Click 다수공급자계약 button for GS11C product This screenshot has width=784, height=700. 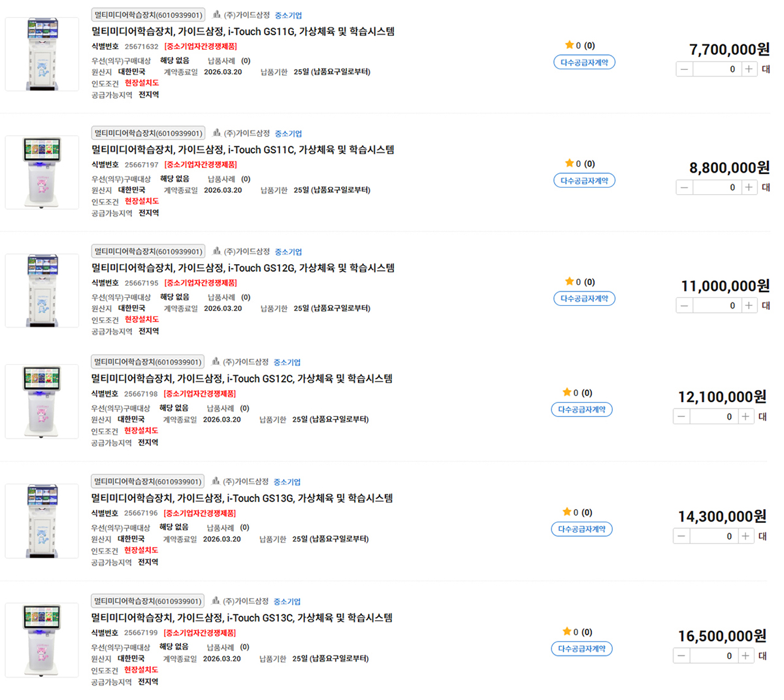(x=584, y=181)
